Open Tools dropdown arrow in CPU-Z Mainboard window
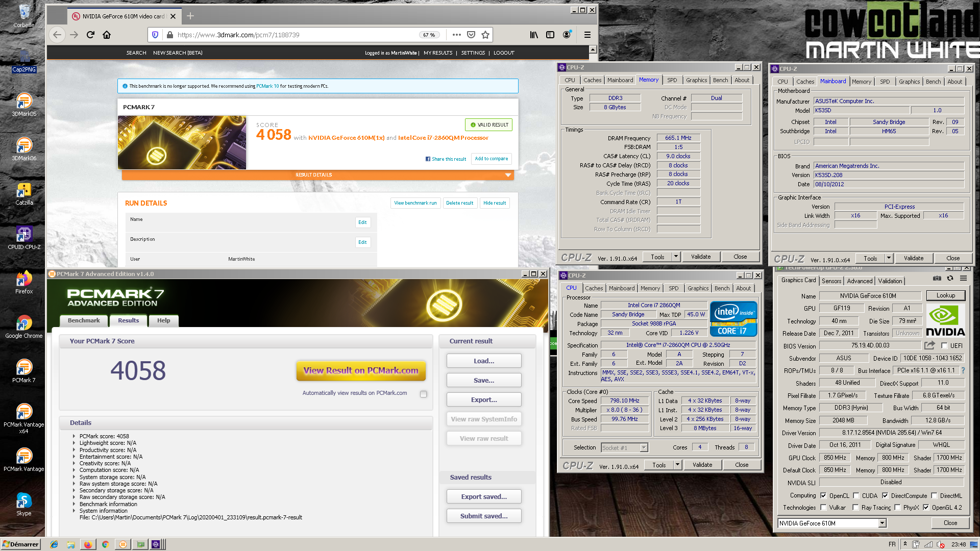 click(889, 258)
